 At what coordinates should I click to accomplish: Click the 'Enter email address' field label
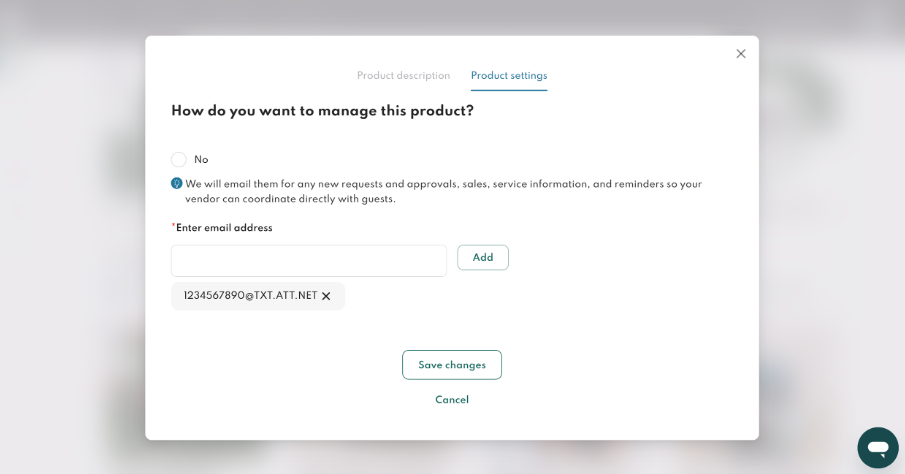click(x=224, y=227)
